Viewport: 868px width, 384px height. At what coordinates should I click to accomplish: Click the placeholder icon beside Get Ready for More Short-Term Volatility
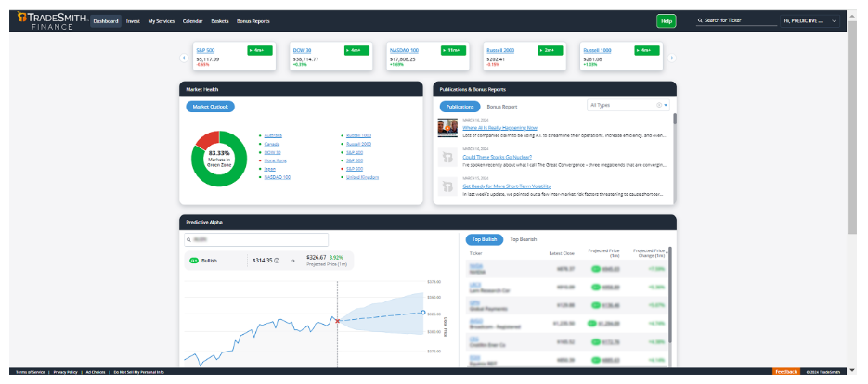(x=447, y=186)
